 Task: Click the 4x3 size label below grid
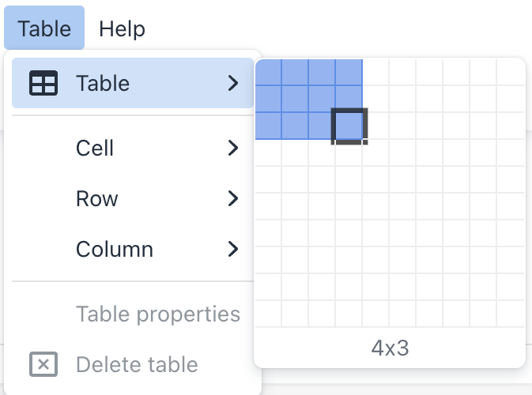pyautogui.click(x=390, y=348)
